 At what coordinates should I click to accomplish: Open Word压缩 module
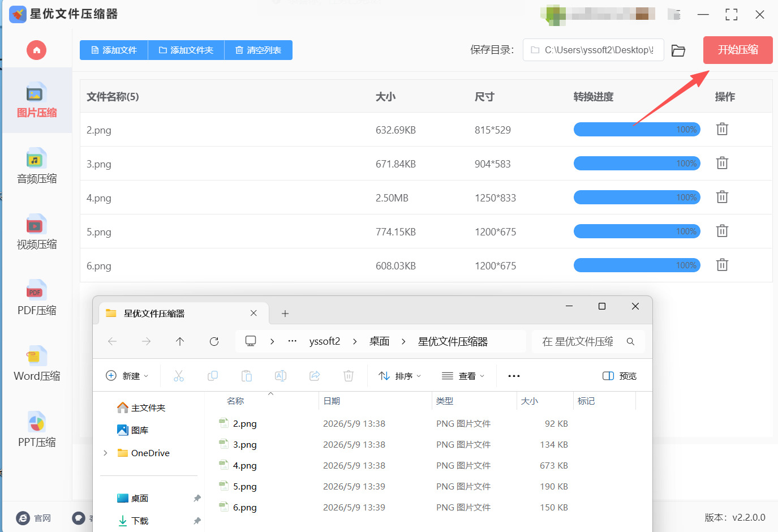point(37,364)
